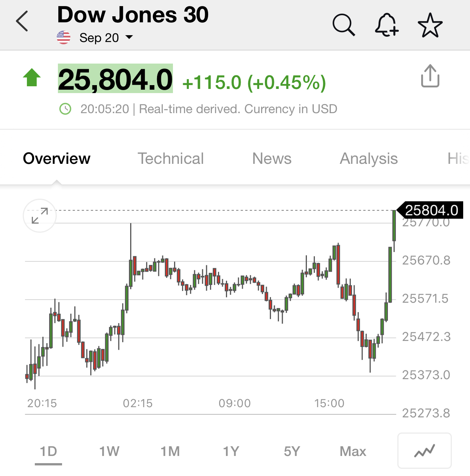This screenshot has width=470, height=476.
Task: Change the chart range to 1W
Action: 109,451
